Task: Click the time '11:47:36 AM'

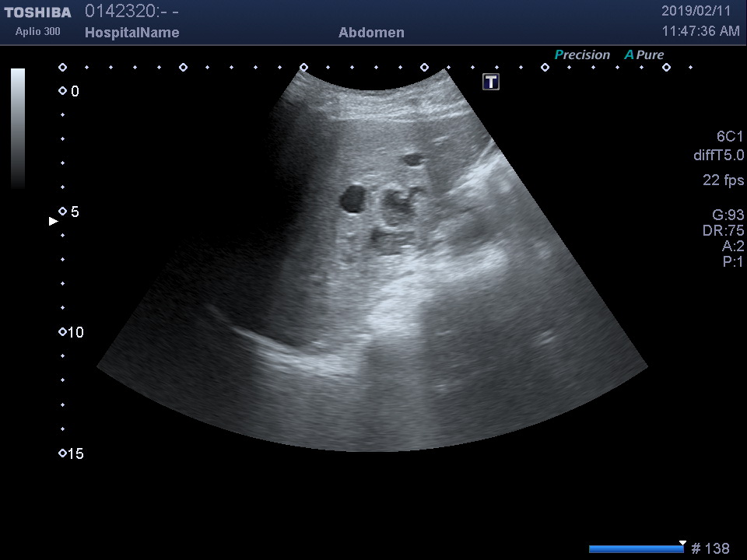Action: pos(701,31)
